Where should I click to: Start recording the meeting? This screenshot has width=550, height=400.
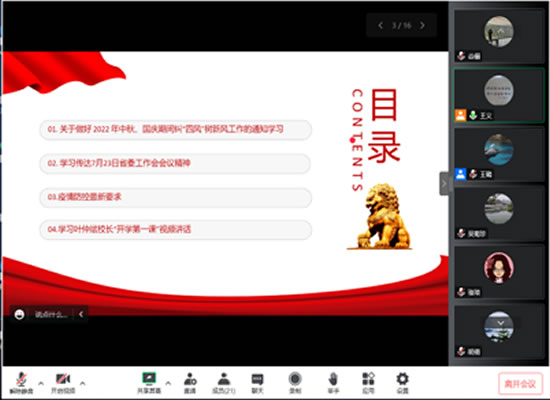[x=295, y=382]
